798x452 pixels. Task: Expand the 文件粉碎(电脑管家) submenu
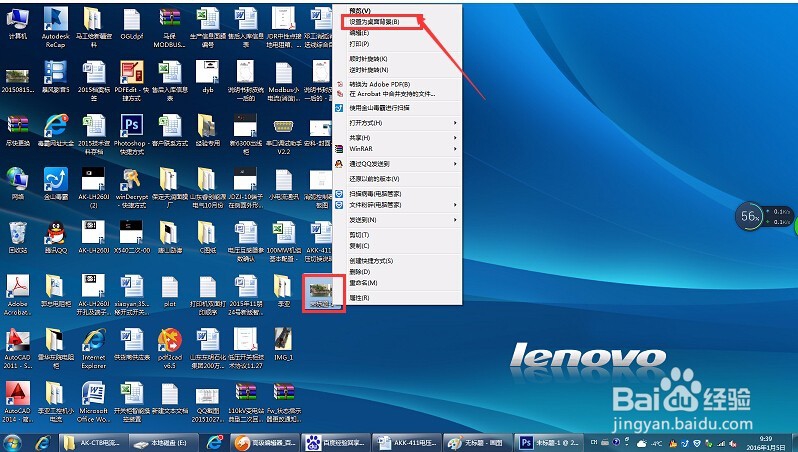click(397, 205)
